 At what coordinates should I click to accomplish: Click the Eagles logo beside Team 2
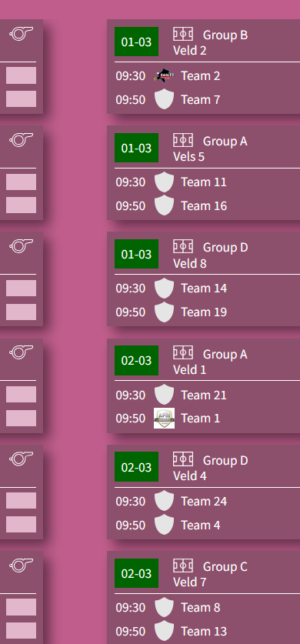(164, 75)
